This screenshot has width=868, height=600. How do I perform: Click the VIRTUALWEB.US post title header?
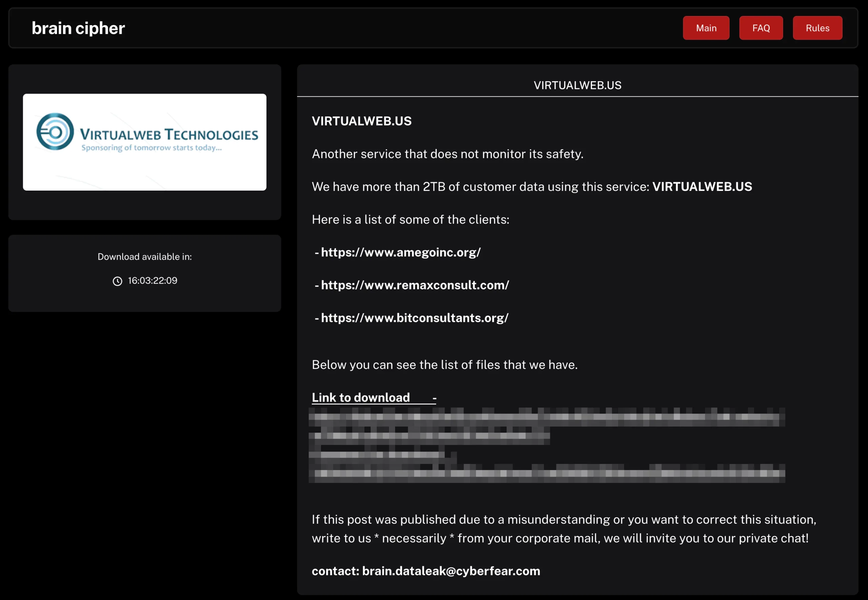click(x=577, y=85)
